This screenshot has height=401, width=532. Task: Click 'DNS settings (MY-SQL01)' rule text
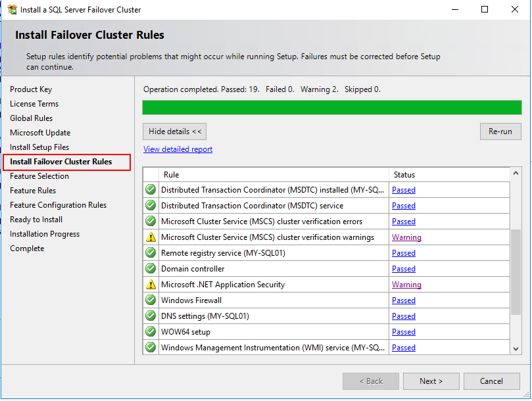(205, 316)
